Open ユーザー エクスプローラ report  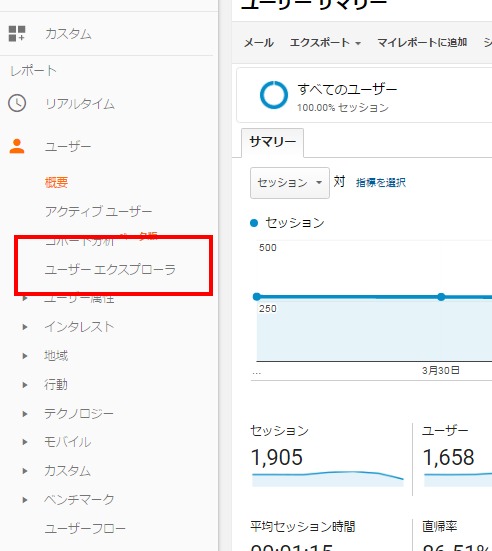point(110,270)
